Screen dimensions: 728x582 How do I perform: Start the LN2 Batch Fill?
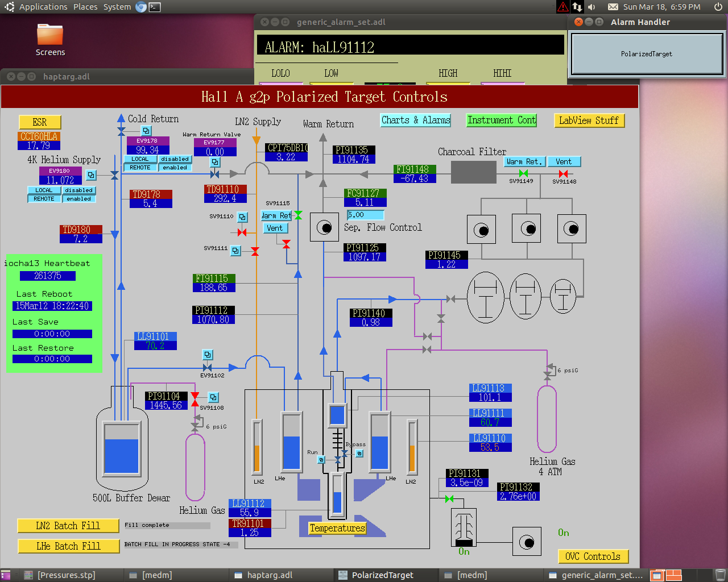68,526
